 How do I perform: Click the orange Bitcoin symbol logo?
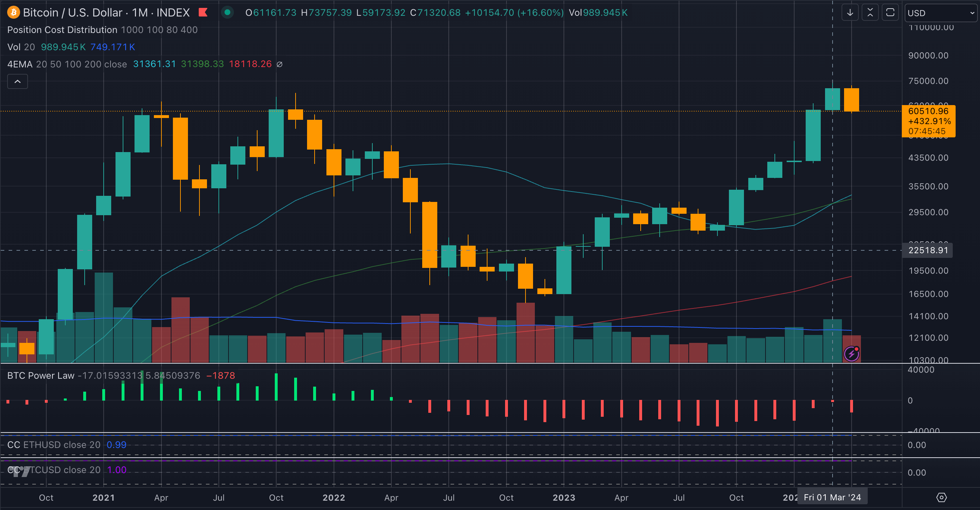click(x=14, y=13)
